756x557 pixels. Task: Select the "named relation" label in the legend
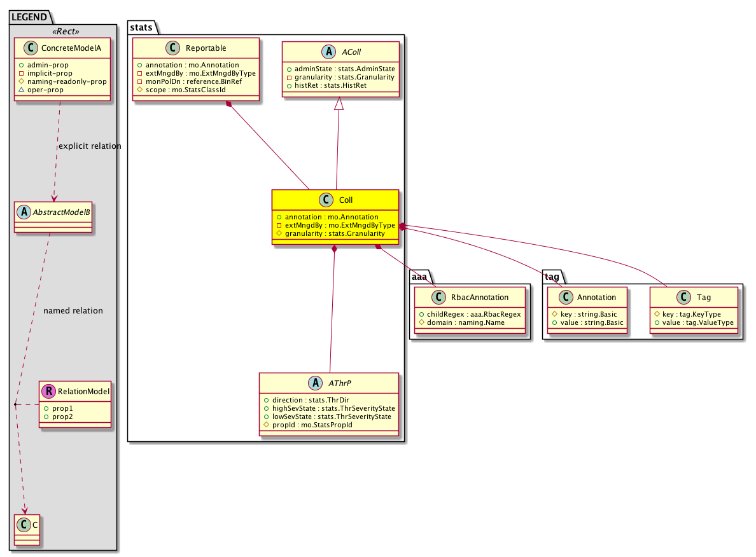(x=73, y=311)
